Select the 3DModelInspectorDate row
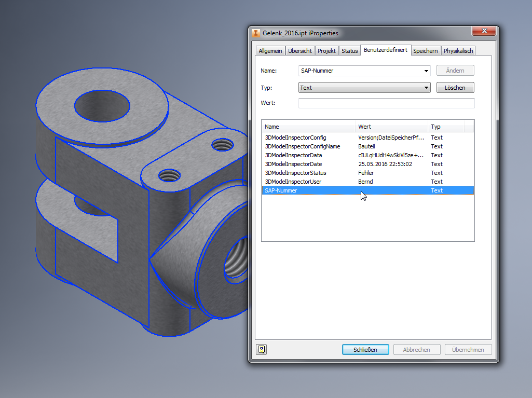The height and width of the screenshot is (398, 532). click(x=368, y=164)
